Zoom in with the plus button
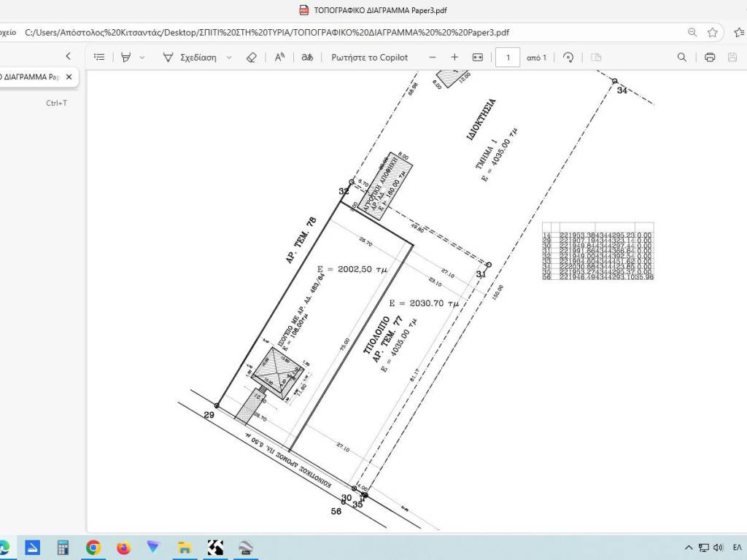The image size is (747, 560). [x=454, y=57]
